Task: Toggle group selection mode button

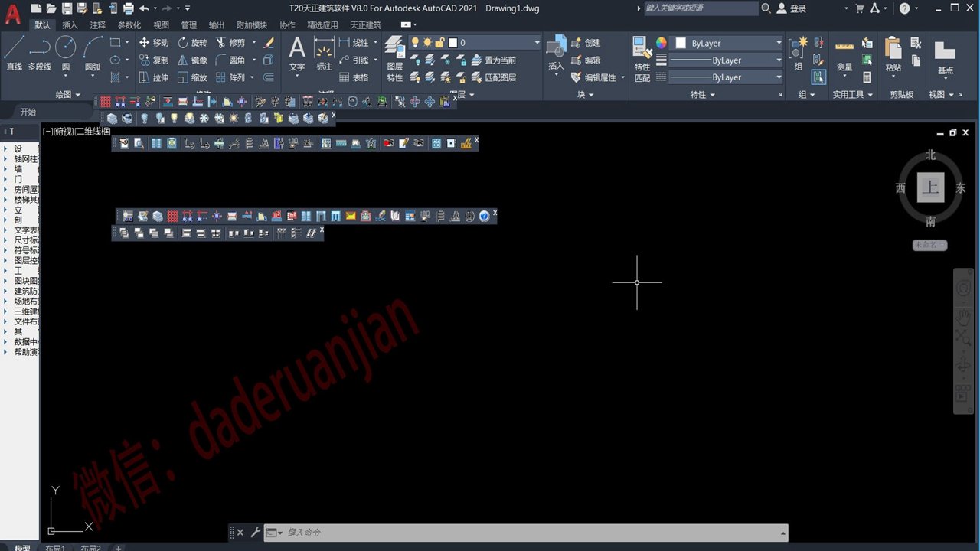Action: tap(819, 77)
